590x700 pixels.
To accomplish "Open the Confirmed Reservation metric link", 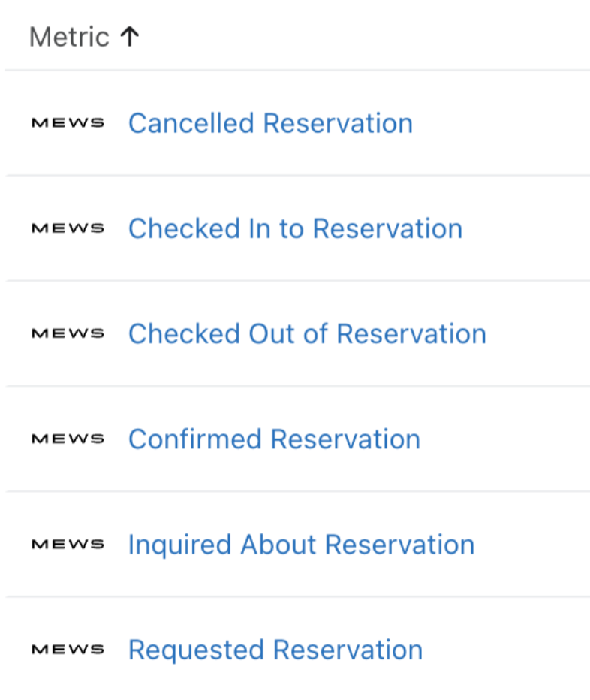I will click(274, 439).
